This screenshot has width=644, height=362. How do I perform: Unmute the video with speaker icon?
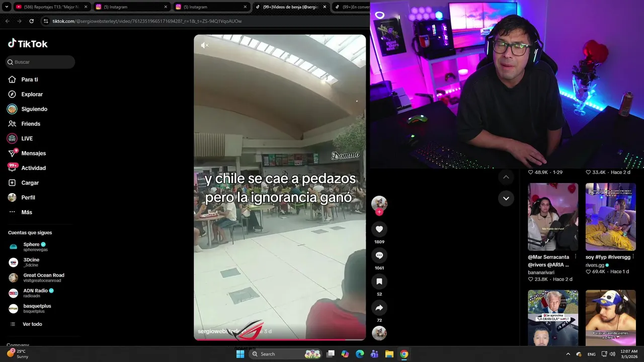coord(204,45)
